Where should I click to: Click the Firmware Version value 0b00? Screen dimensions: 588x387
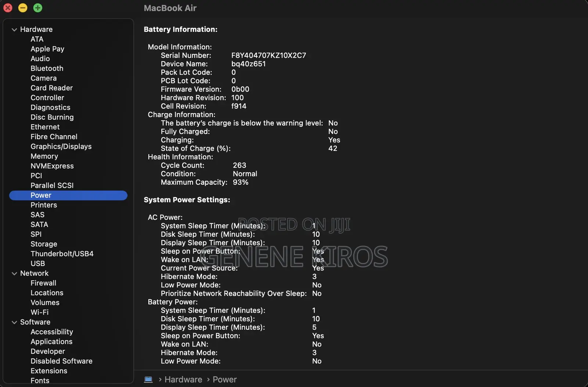pos(240,89)
